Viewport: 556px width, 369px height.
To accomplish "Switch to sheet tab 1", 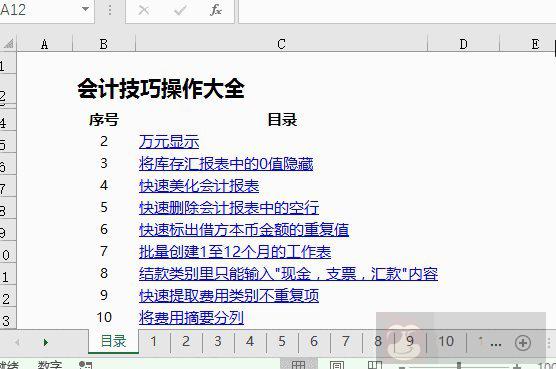I will (x=154, y=341).
